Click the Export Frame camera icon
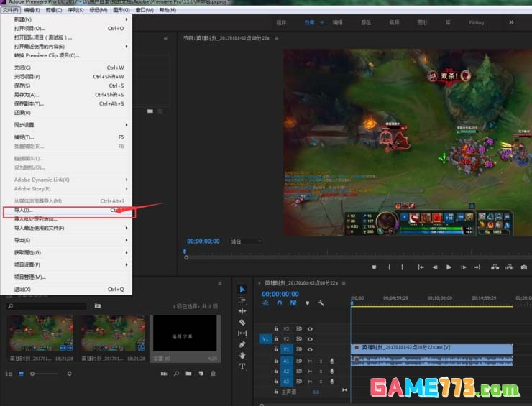The image size is (532, 406). click(x=524, y=267)
